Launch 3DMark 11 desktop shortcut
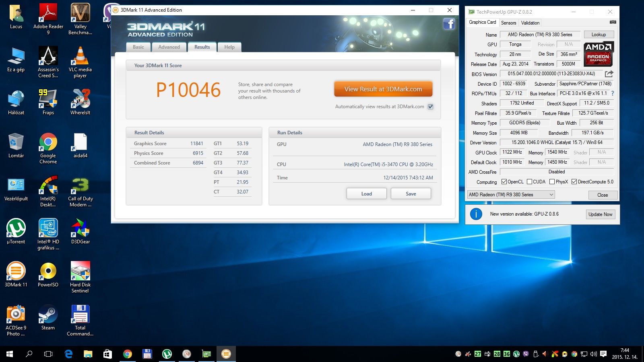Viewport: 644px width, 362px height. pyautogui.click(x=16, y=274)
